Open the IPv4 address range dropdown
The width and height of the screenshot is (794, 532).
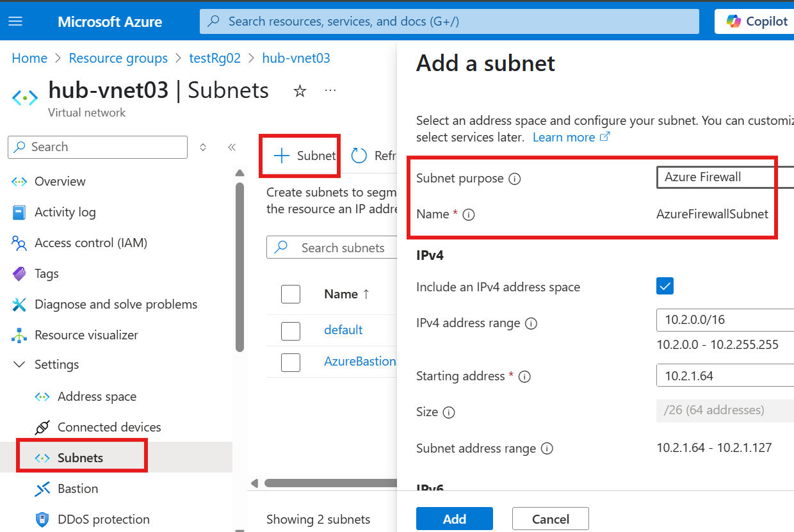725,319
